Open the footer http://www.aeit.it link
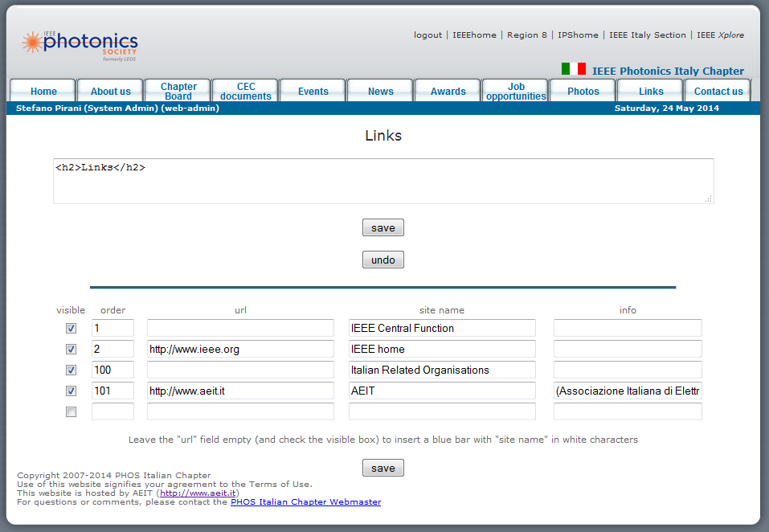The height and width of the screenshot is (532, 769). coord(198,493)
